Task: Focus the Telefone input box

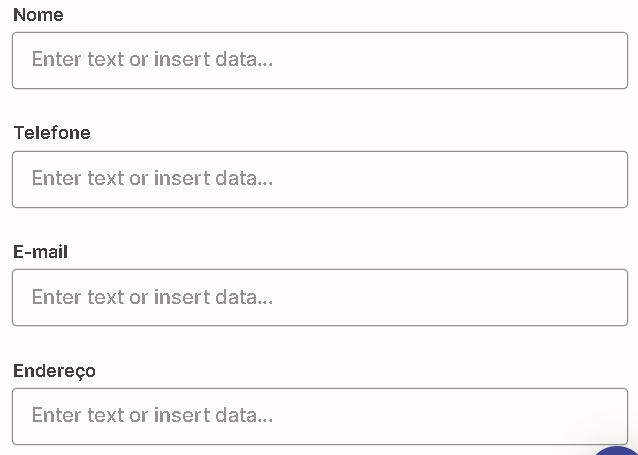Action: pos(320,179)
